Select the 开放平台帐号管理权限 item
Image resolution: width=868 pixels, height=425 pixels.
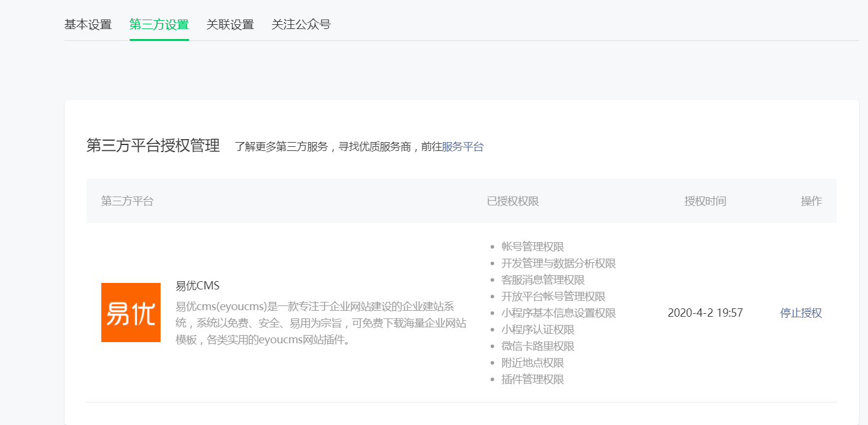553,297
